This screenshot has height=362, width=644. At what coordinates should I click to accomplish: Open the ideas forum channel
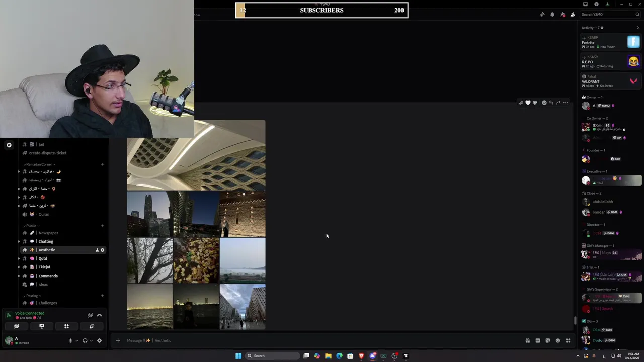tap(62, 284)
